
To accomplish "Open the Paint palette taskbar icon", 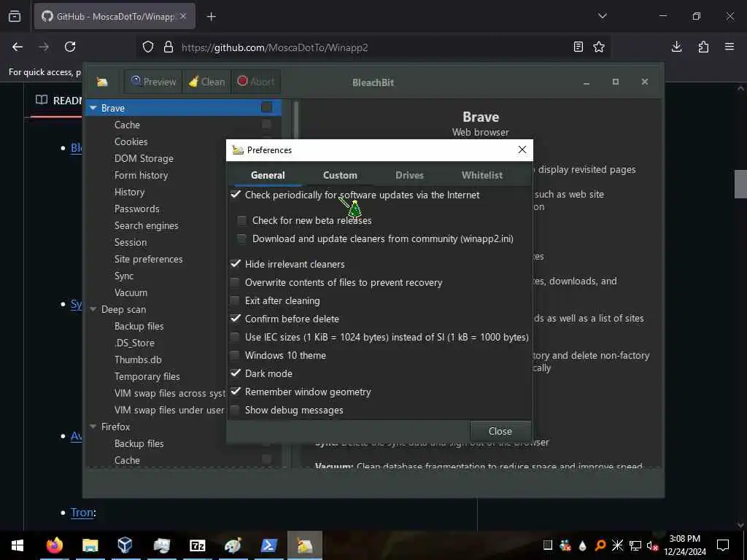I will click(233, 545).
